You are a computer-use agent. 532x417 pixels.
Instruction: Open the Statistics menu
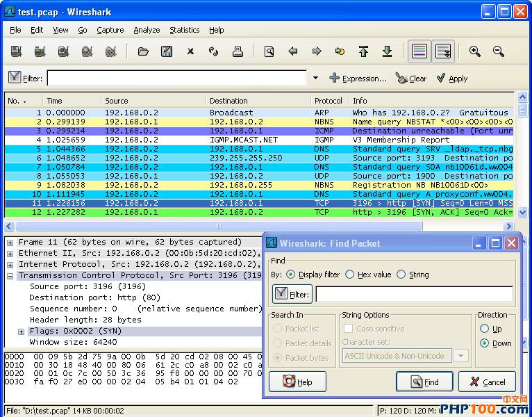click(x=184, y=30)
